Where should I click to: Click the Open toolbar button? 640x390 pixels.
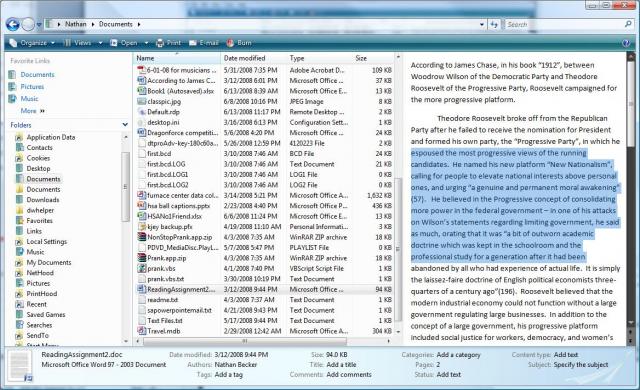point(124,43)
